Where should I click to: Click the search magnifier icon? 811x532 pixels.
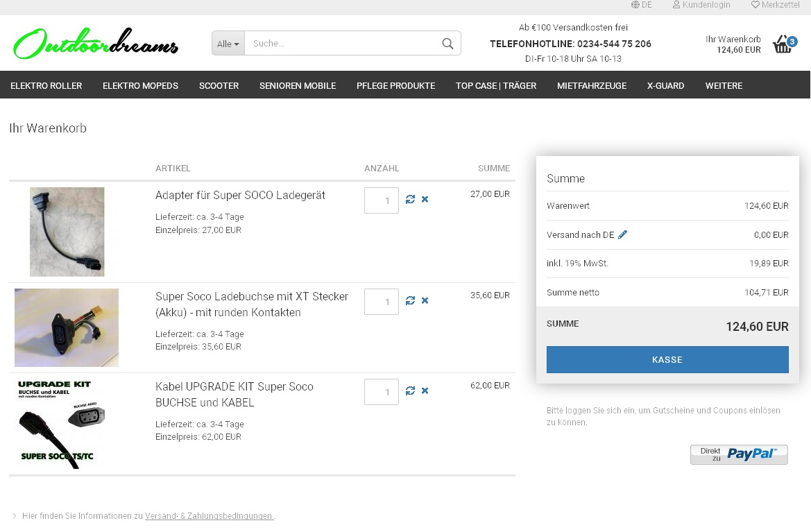click(x=447, y=44)
